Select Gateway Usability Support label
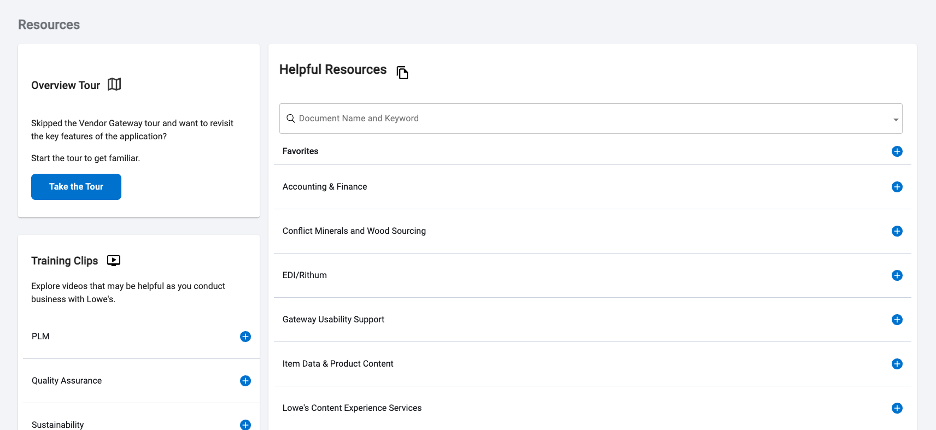Screen dimensions: 936x430 pos(333,320)
